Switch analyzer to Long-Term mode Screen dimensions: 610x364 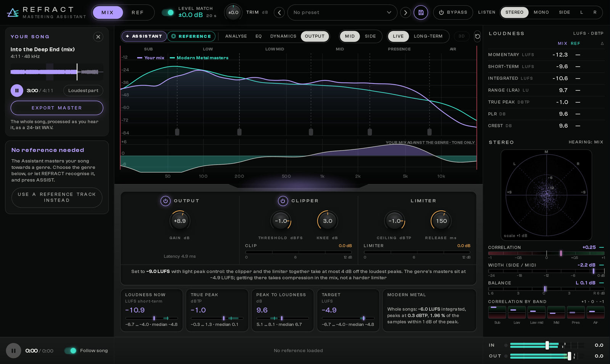tap(428, 36)
